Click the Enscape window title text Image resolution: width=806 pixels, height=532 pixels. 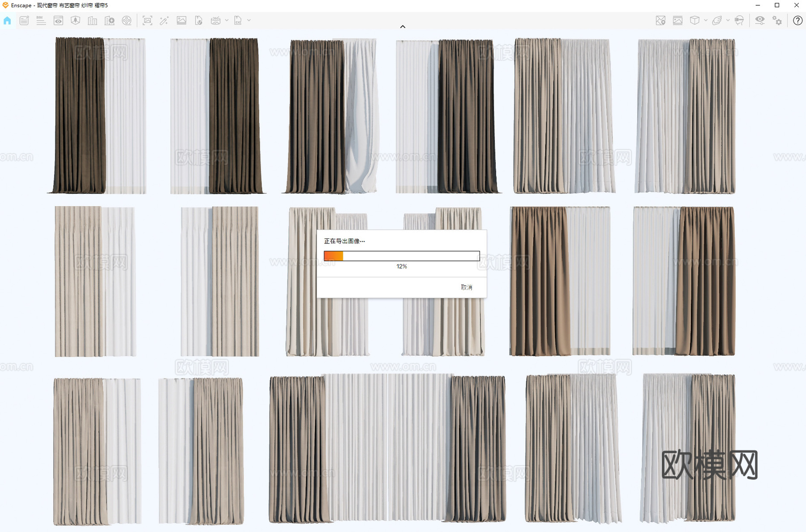pyautogui.click(x=60, y=5)
